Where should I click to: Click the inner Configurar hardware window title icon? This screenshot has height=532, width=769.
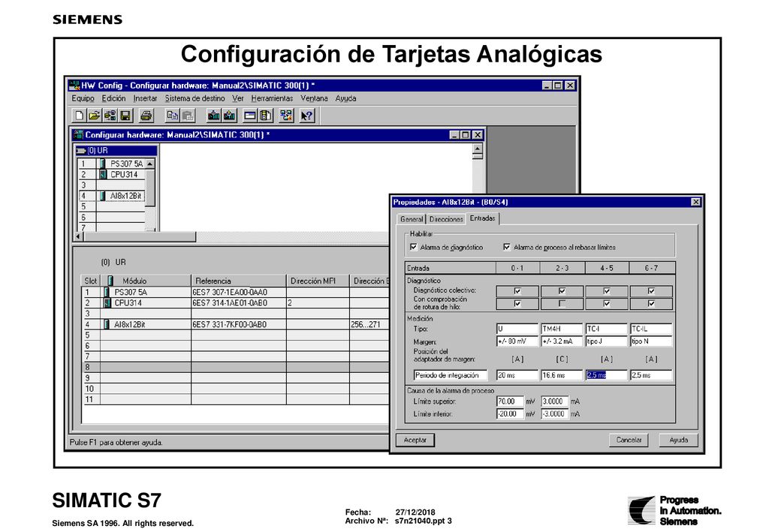(78, 135)
